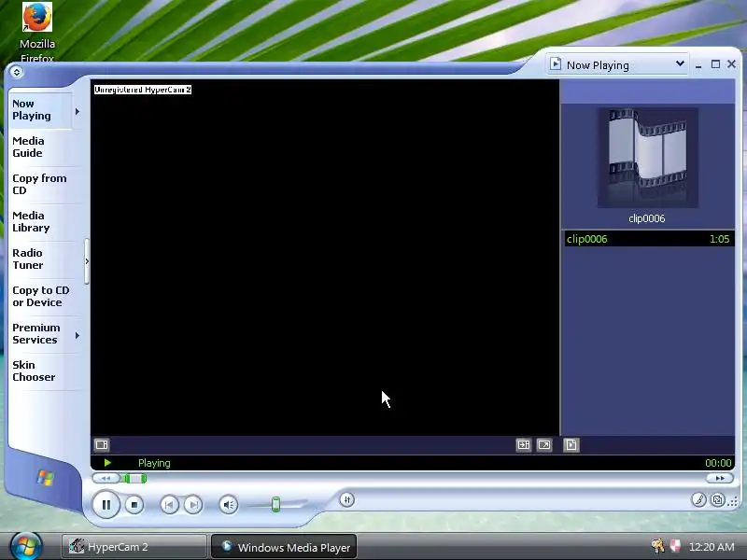
Task: Skip to the next track
Action: (193, 505)
